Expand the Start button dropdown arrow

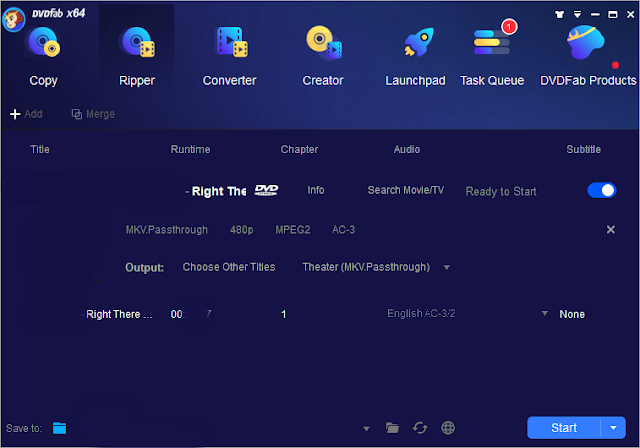pyautogui.click(x=613, y=428)
